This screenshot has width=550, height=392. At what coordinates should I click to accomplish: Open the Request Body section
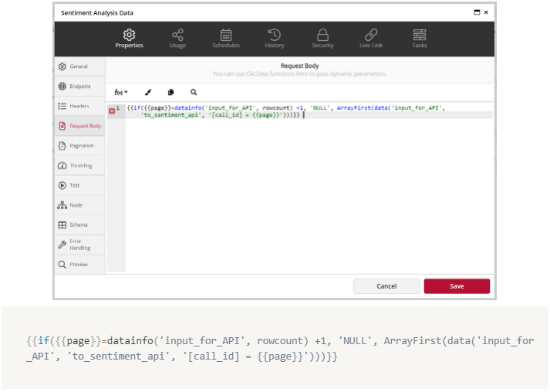click(79, 126)
